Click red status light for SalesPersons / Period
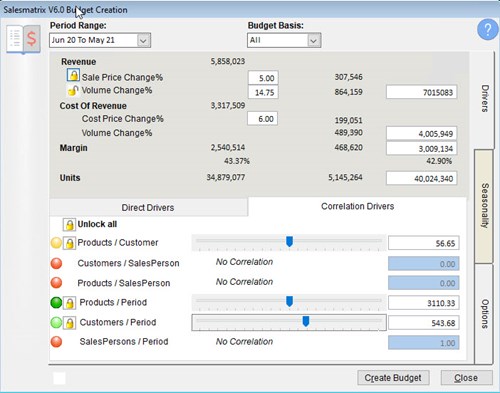500x393 pixels. pos(56,342)
